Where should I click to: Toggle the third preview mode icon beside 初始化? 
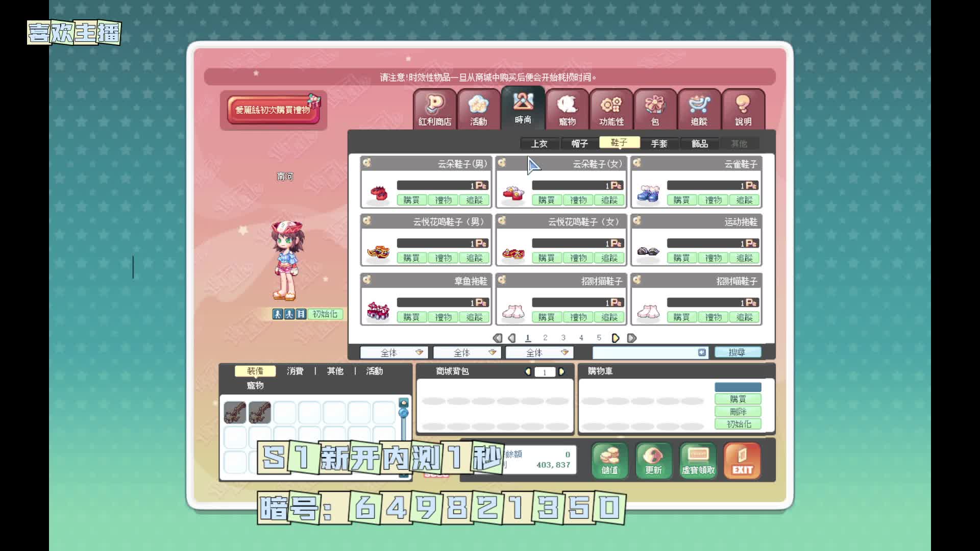pos(301,314)
